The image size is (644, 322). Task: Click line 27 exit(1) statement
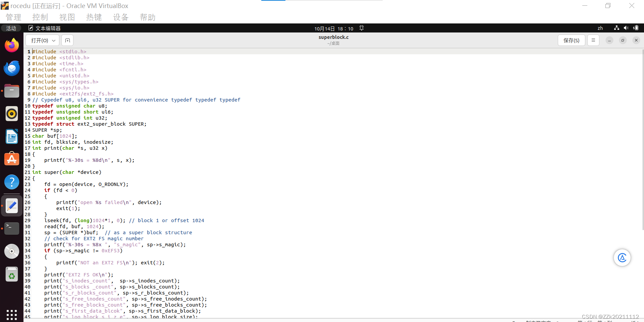pyautogui.click(x=68, y=208)
